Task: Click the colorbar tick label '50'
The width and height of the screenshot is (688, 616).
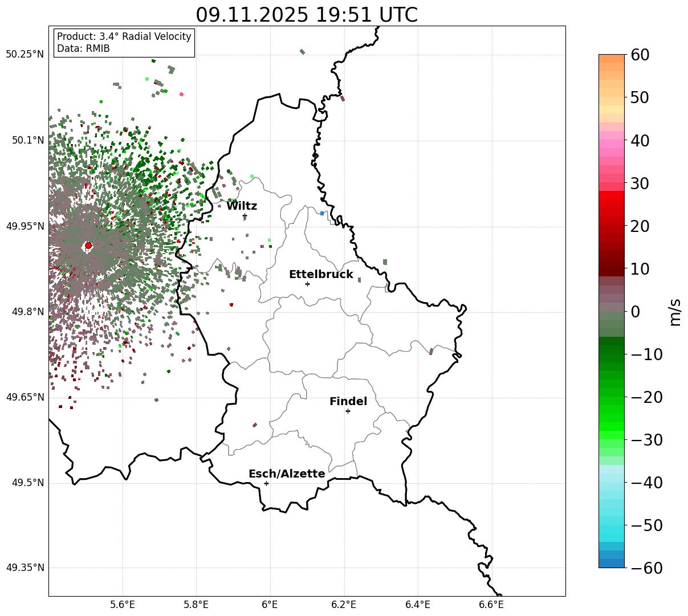Action: tap(640, 97)
